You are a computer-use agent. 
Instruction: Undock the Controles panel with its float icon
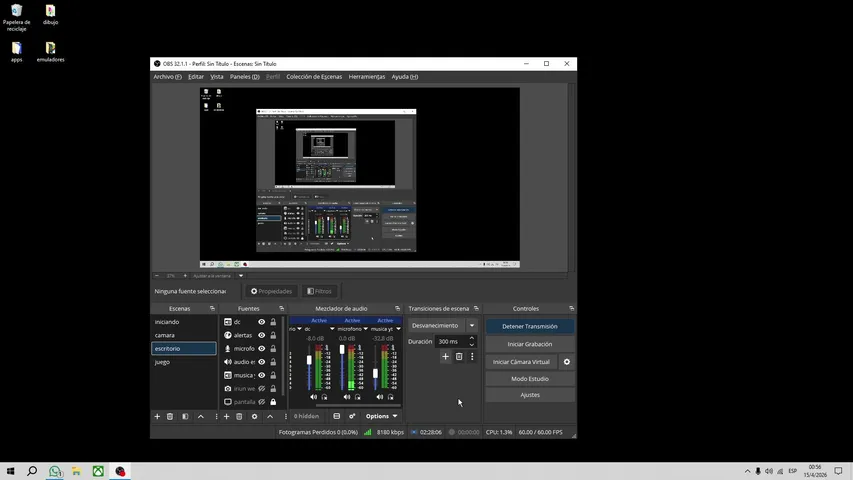tap(571, 309)
